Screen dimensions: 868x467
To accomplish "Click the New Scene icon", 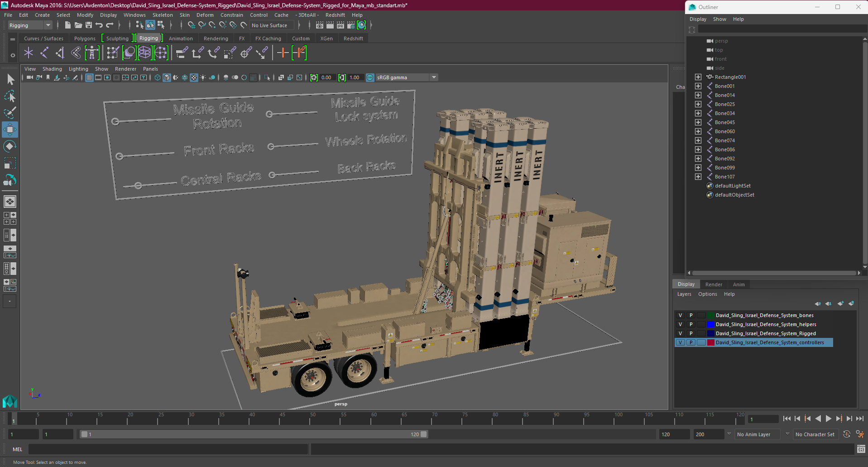I will click(x=67, y=25).
